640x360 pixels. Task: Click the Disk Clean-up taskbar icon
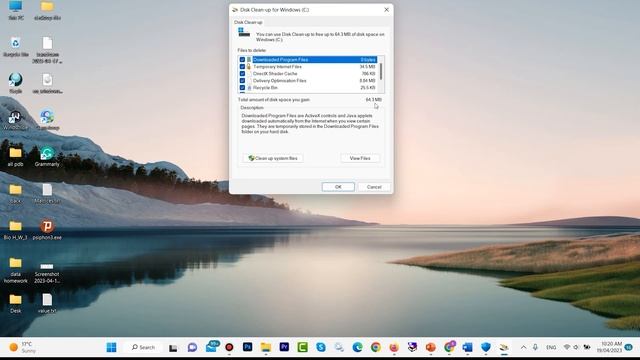504,347
